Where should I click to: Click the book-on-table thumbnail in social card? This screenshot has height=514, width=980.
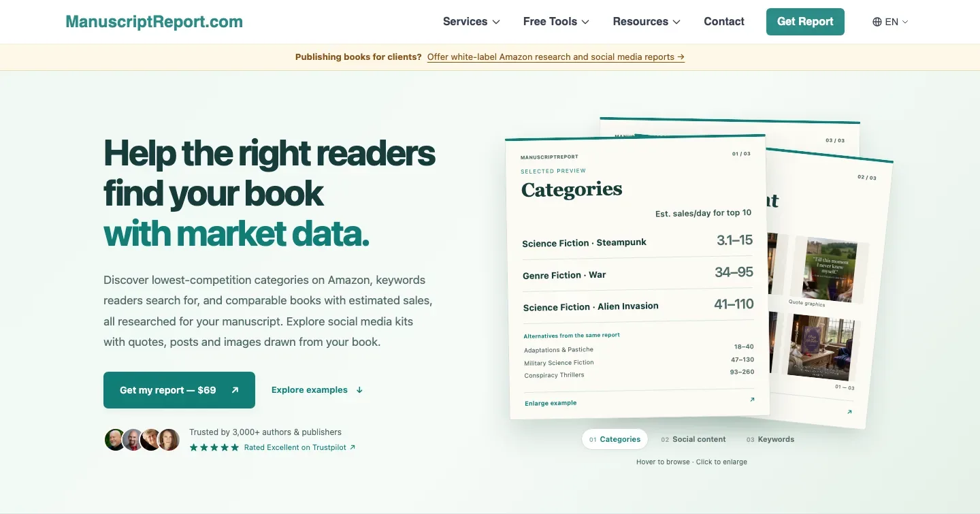[x=821, y=347]
